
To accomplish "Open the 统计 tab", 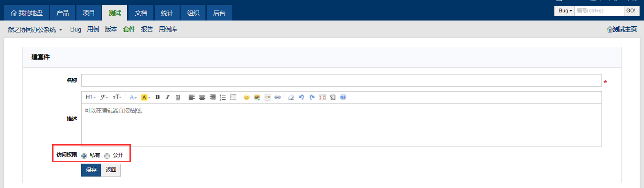I will [167, 13].
